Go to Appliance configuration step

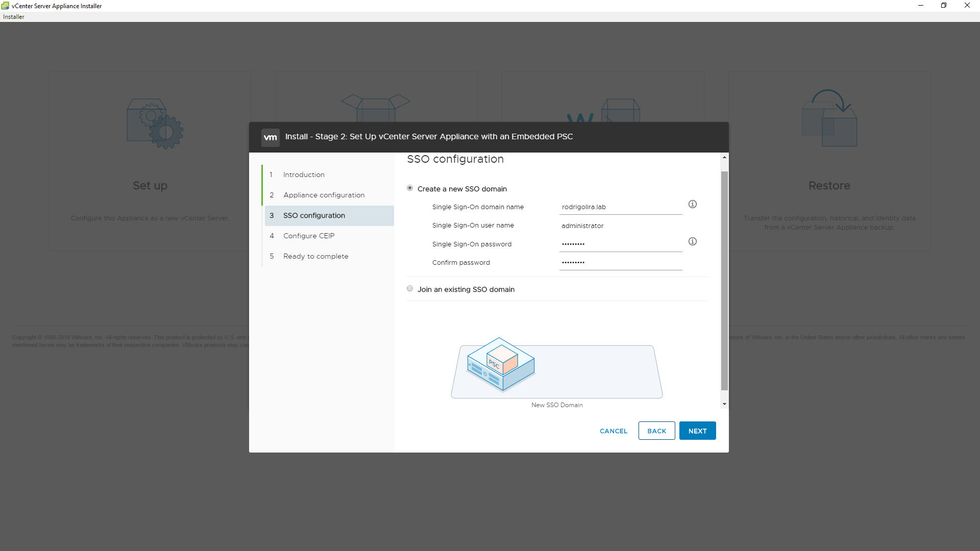pos(324,195)
